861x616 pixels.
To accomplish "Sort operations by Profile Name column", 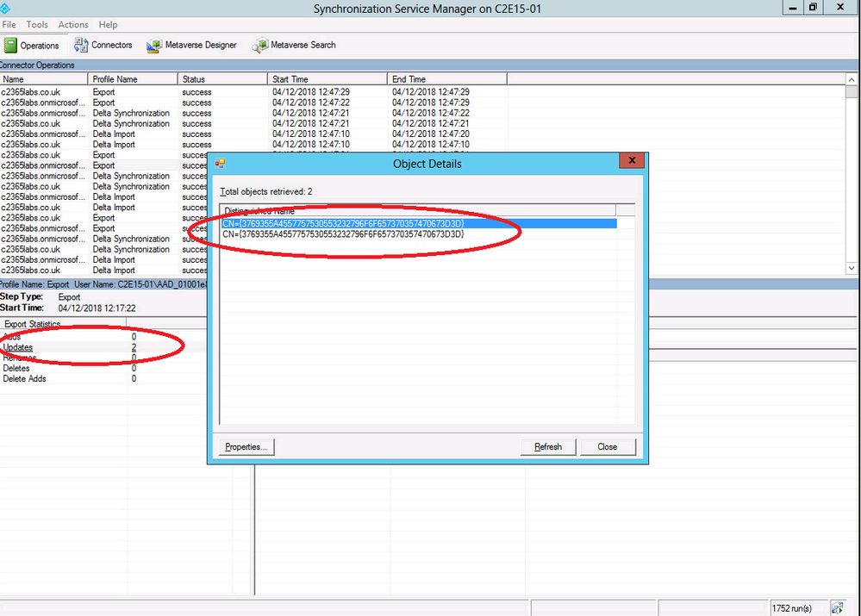I will point(133,79).
